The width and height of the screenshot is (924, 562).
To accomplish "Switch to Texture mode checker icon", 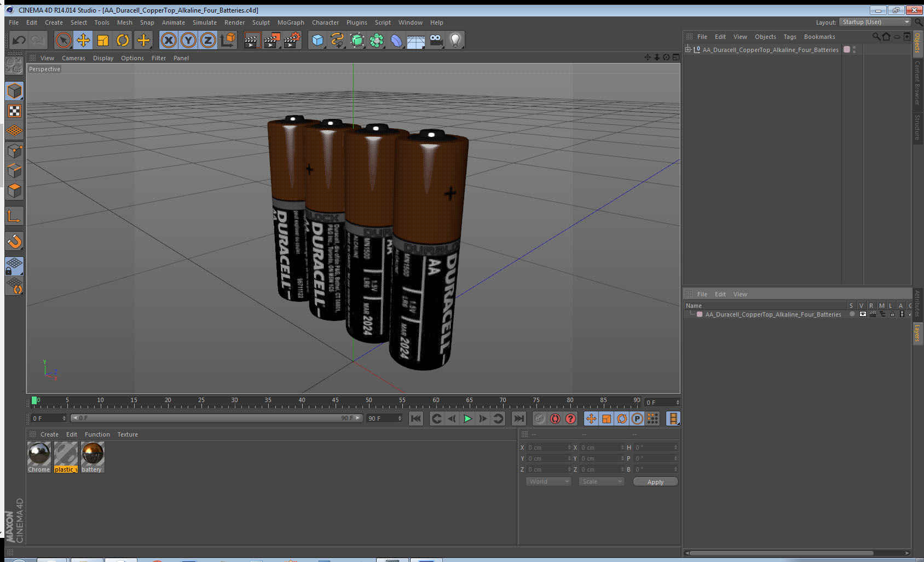I will click(x=14, y=111).
